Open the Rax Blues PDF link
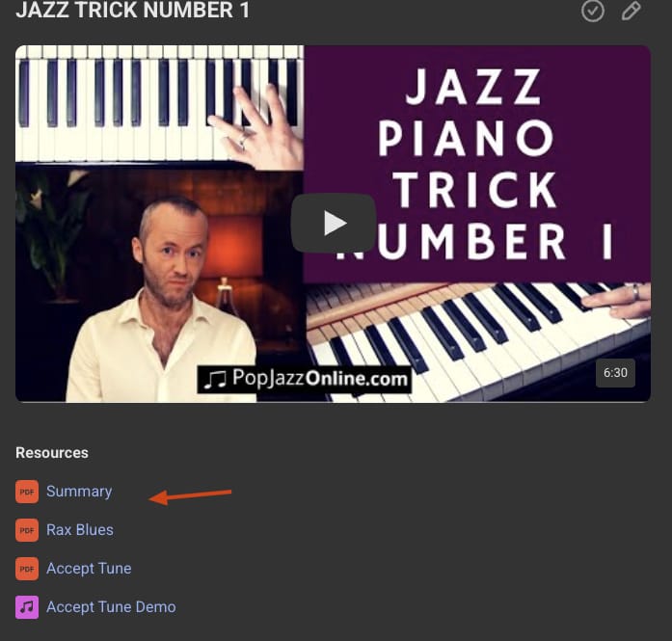This screenshot has height=641, width=672. tap(80, 530)
